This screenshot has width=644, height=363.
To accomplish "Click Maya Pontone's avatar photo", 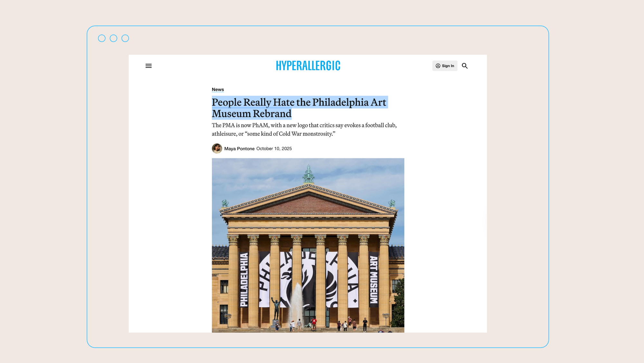I will click(217, 149).
